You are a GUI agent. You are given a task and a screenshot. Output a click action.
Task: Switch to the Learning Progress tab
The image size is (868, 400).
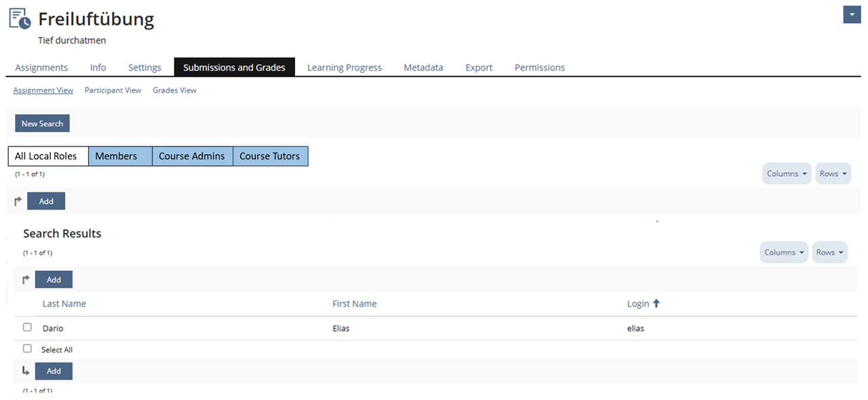click(344, 68)
